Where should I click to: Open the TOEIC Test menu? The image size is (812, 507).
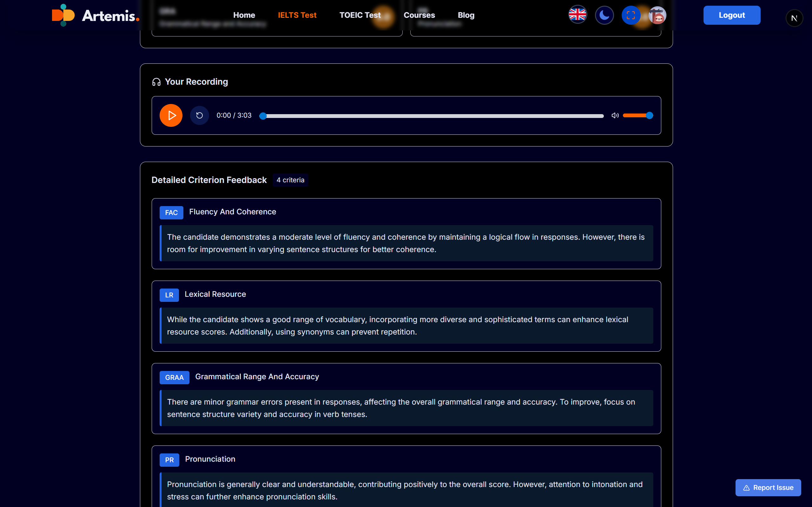(360, 15)
